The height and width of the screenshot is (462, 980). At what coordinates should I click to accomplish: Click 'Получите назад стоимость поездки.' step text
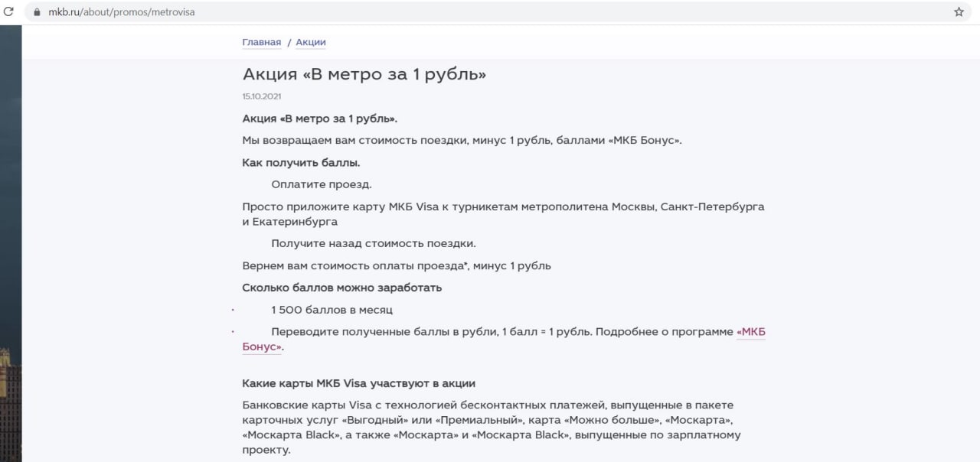click(373, 243)
